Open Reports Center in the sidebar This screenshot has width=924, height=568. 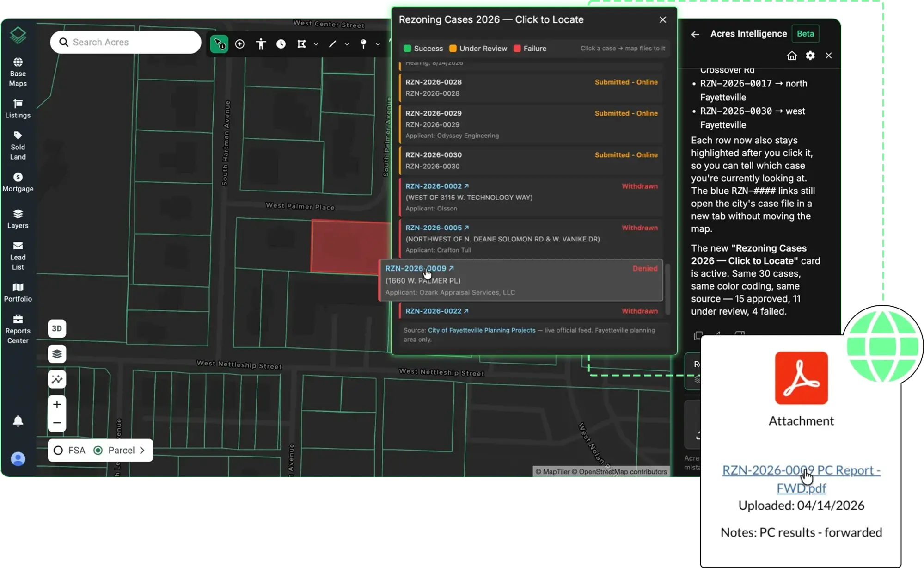pyautogui.click(x=18, y=329)
